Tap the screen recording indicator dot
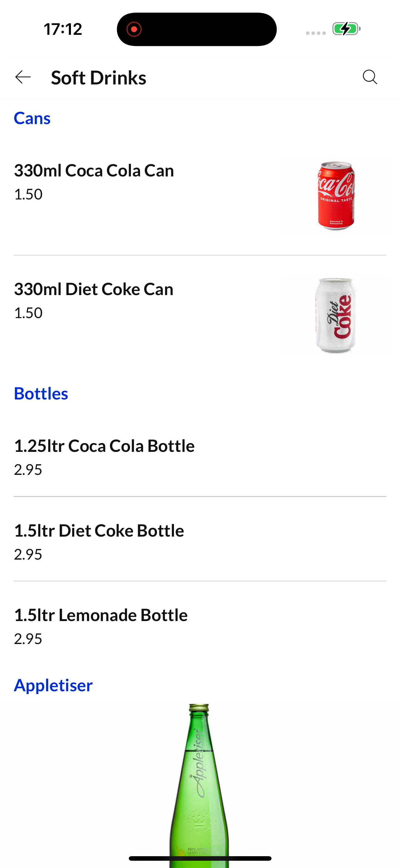 point(134,29)
